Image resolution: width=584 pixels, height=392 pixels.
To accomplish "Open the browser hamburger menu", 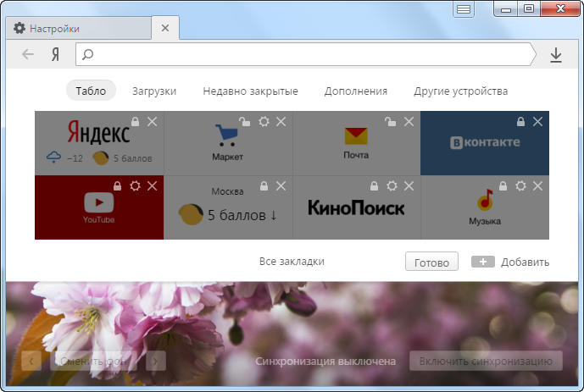I will (x=464, y=9).
